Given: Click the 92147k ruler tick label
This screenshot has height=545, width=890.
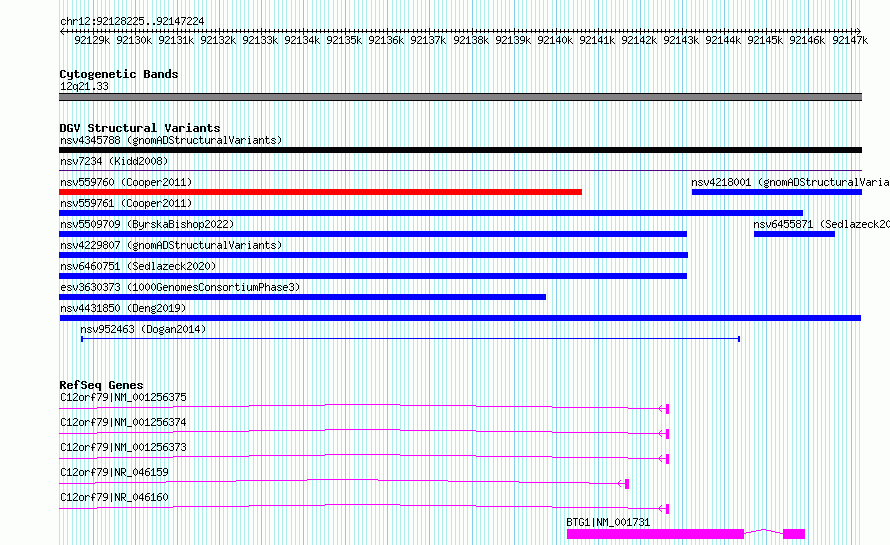Looking at the screenshot, I should (850, 40).
